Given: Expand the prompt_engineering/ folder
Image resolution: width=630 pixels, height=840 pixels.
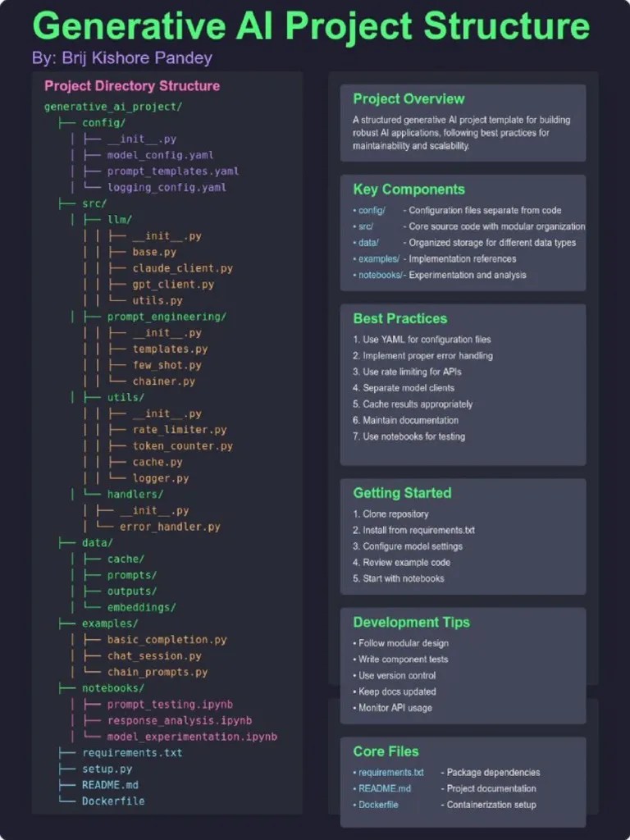Looking at the screenshot, I should coord(167,317).
